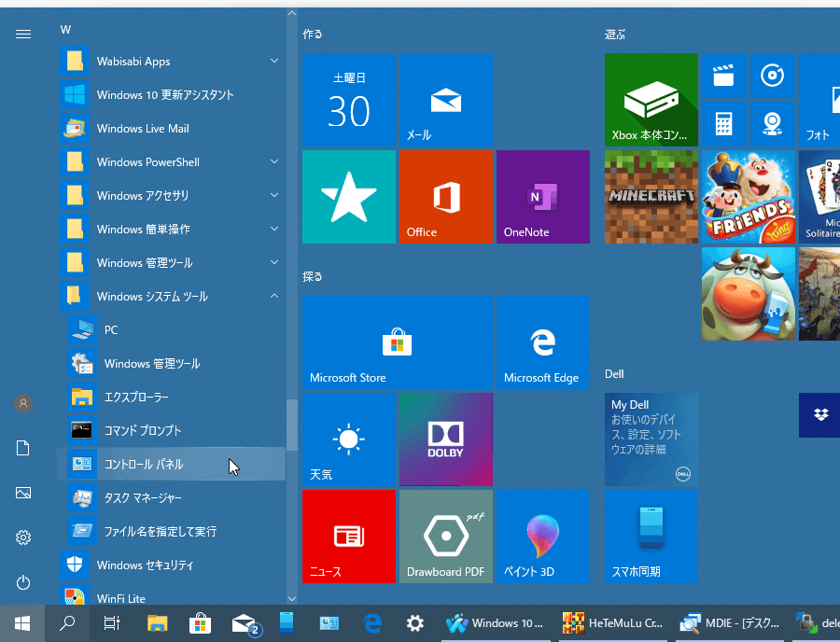
Task: Open the Microsoft Edge tile
Action: click(x=542, y=342)
